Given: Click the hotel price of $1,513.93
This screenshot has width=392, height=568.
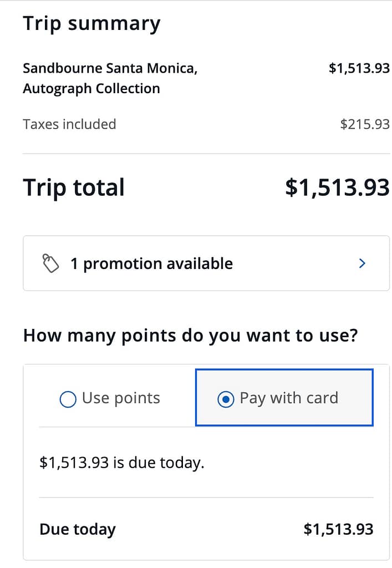Looking at the screenshot, I should tap(359, 68).
